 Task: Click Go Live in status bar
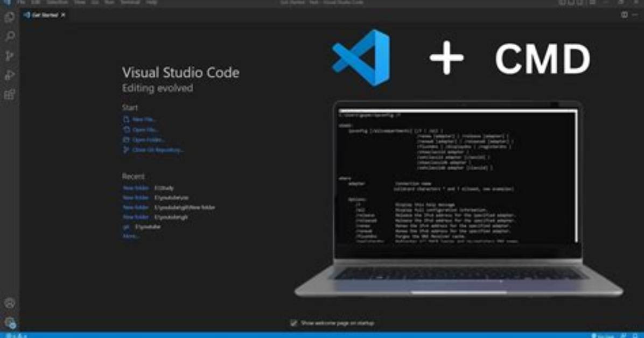603,335
